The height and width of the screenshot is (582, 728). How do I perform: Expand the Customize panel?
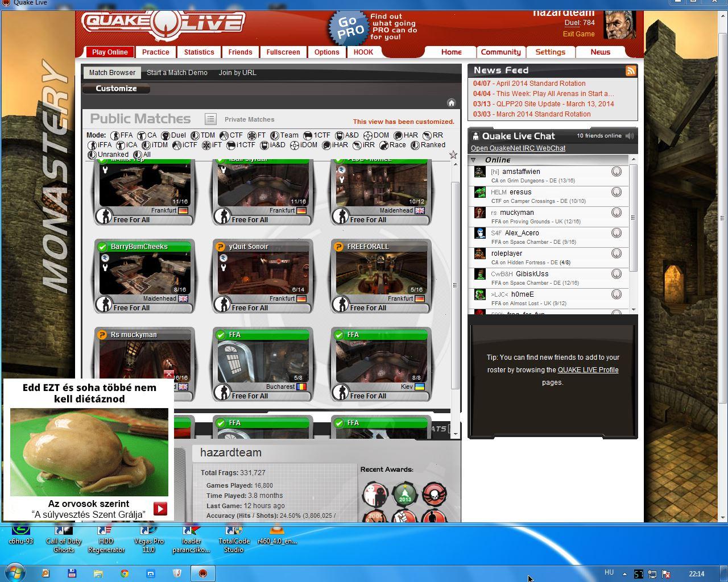(116, 89)
